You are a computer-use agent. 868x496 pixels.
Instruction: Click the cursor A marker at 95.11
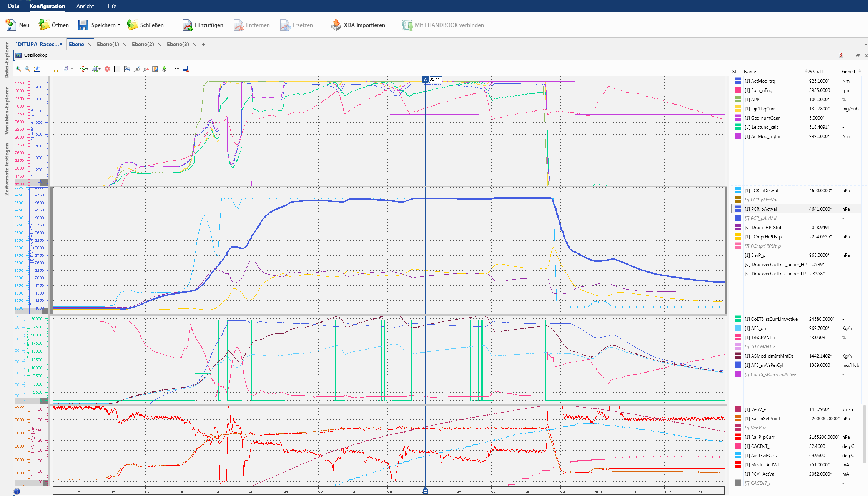pos(425,80)
